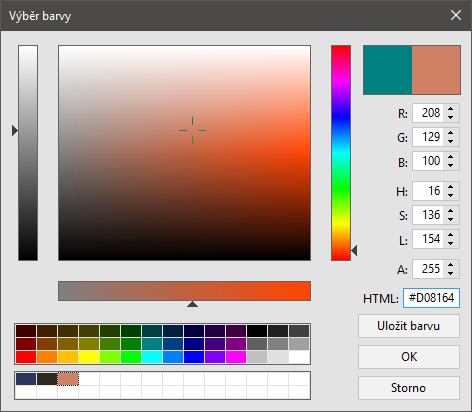Increase the R value with up arrow
This screenshot has height=412, width=472.
(451, 109)
